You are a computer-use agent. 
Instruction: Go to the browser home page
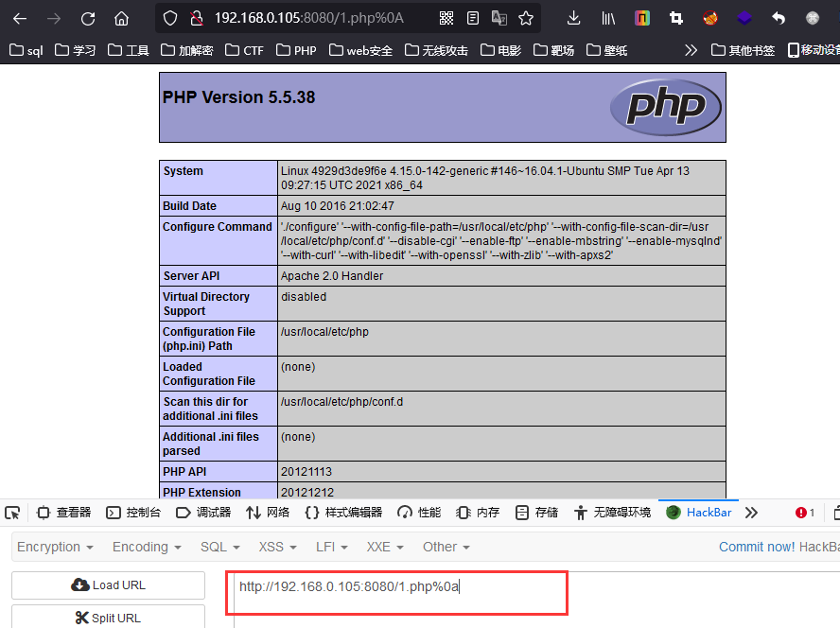click(121, 18)
